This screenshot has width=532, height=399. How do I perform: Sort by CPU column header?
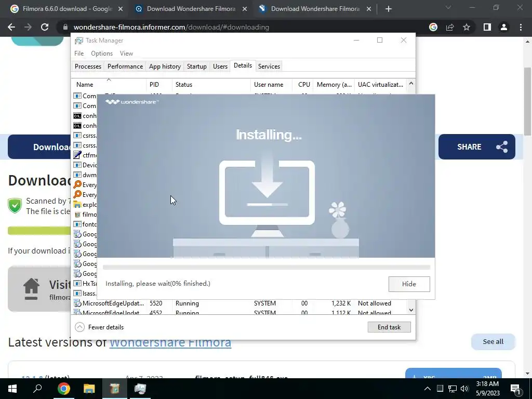[303, 85]
